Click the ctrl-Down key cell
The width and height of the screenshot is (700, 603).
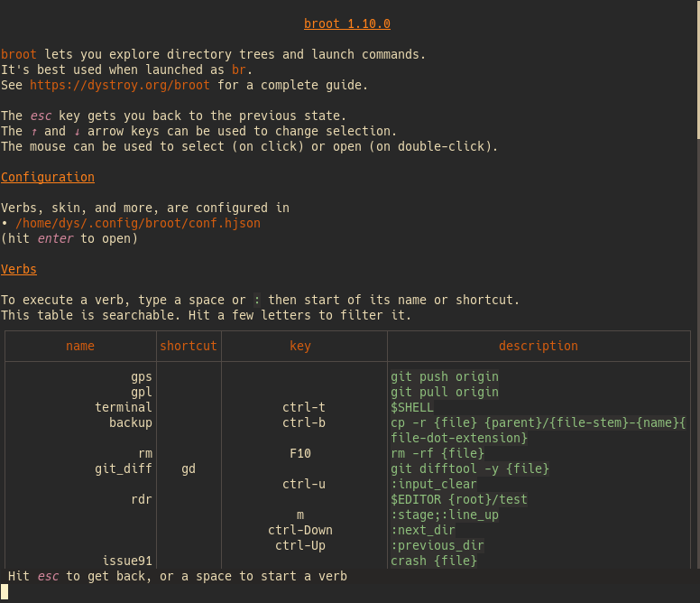(300, 530)
